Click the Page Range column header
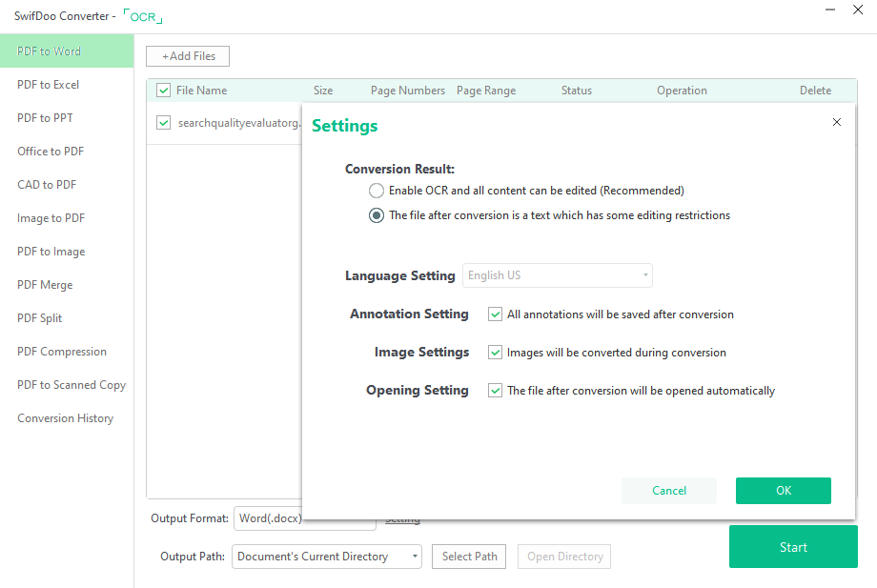This screenshot has width=877, height=588. [486, 91]
